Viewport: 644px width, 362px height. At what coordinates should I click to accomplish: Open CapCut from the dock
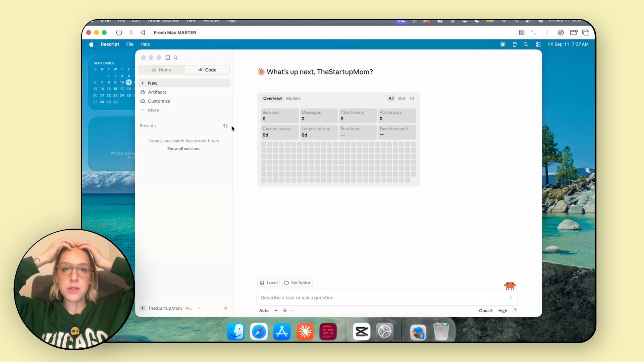click(362, 332)
